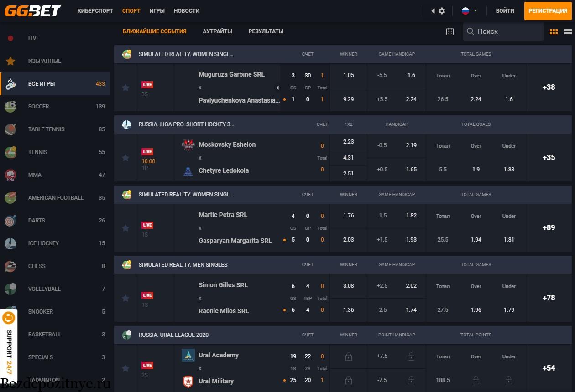This screenshot has height=392, width=575.
Task: Open Muguruza Garbine SRL match page
Action: pos(231,74)
